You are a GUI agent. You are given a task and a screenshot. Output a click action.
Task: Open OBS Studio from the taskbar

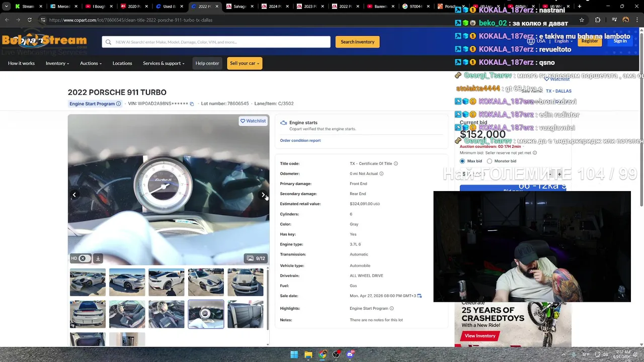pyautogui.click(x=336, y=354)
